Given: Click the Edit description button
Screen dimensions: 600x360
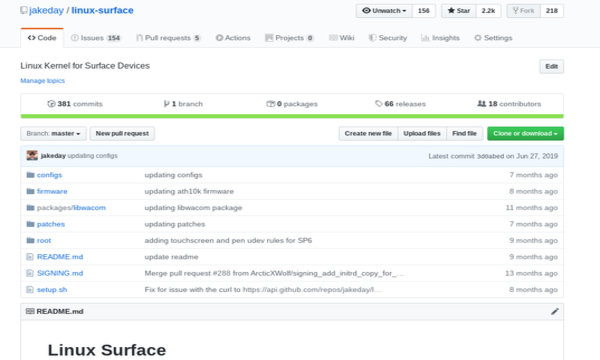Looking at the screenshot, I should pyautogui.click(x=551, y=67).
